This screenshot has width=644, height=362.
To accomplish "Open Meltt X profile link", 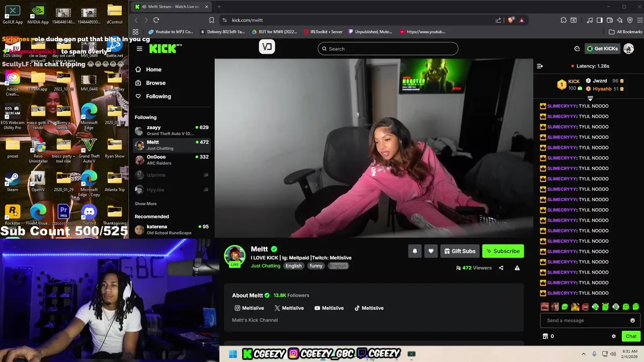I will click(x=289, y=308).
